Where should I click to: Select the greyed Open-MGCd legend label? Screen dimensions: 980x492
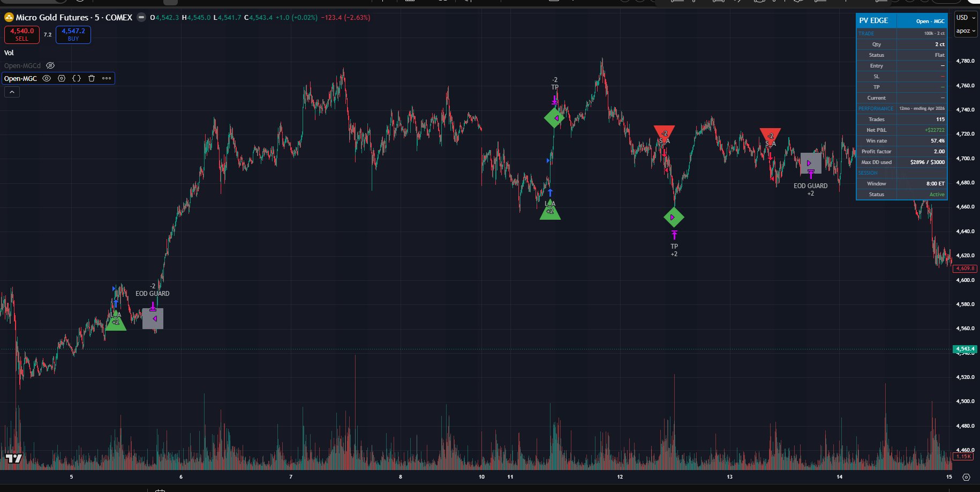22,65
